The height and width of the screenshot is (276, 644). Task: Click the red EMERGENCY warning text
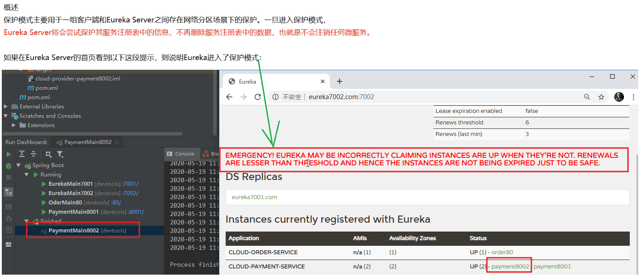(422, 159)
